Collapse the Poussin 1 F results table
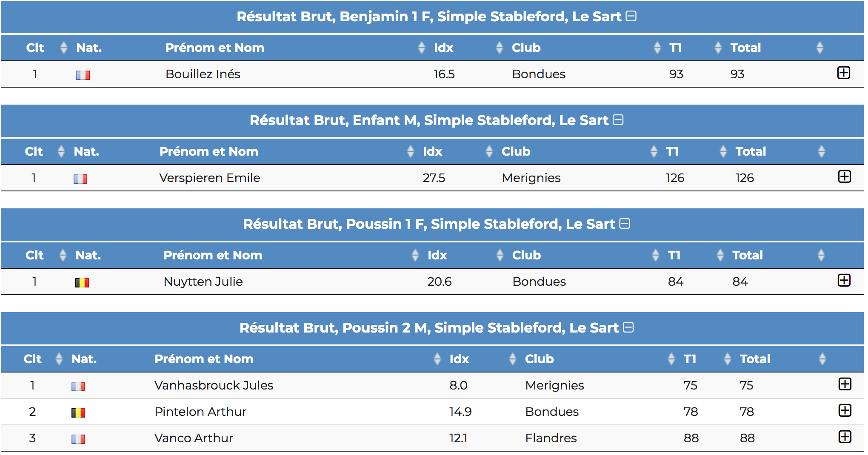The image size is (868, 455). [x=625, y=224]
